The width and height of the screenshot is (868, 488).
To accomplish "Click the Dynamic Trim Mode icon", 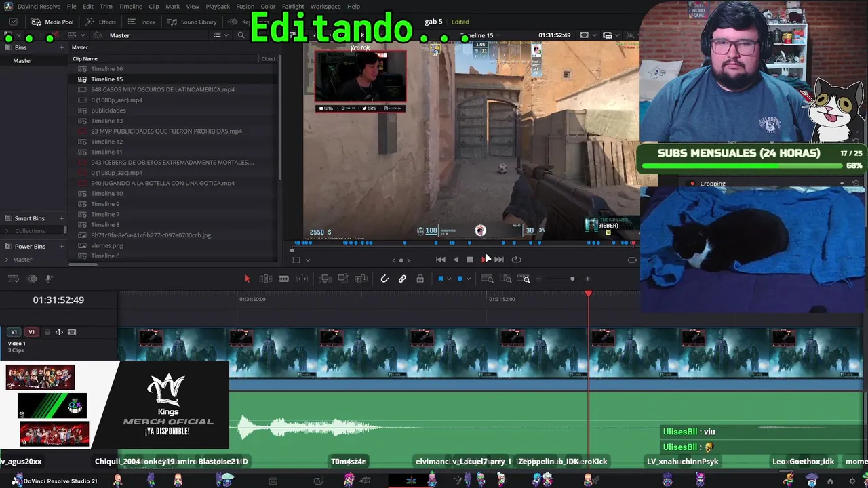I will pyautogui.click(x=302, y=279).
